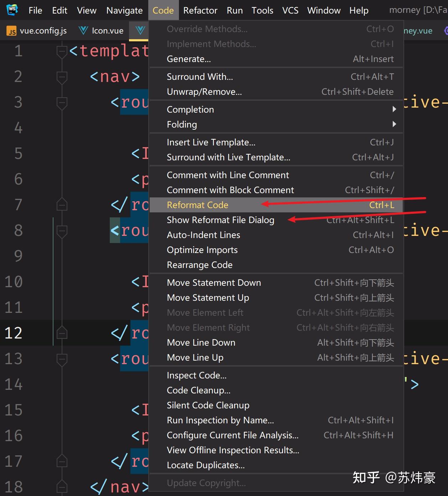448x496 pixels.
Task: Open the Navigate menu
Action: [124, 10]
